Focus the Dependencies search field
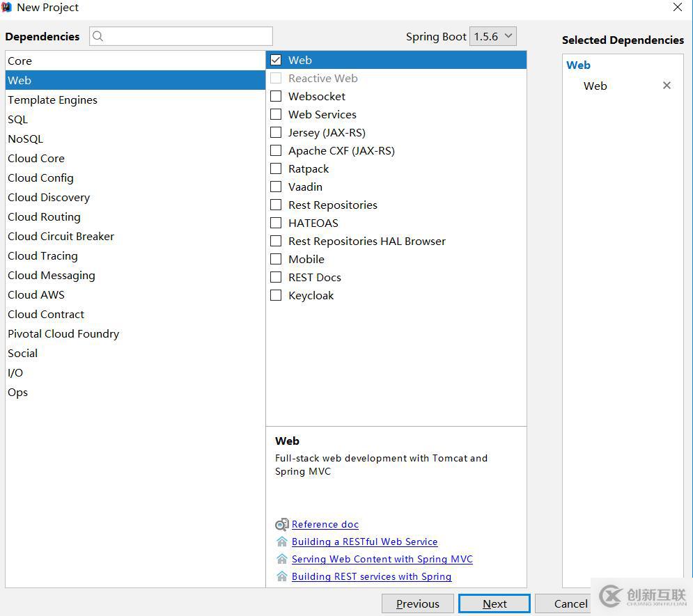The image size is (693, 616). 181,36
